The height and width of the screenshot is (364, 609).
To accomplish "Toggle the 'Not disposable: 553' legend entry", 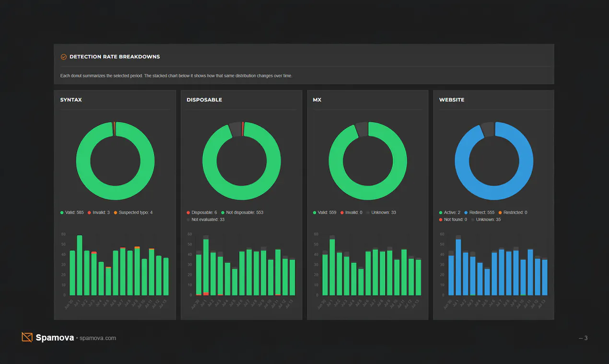I will [242, 213].
